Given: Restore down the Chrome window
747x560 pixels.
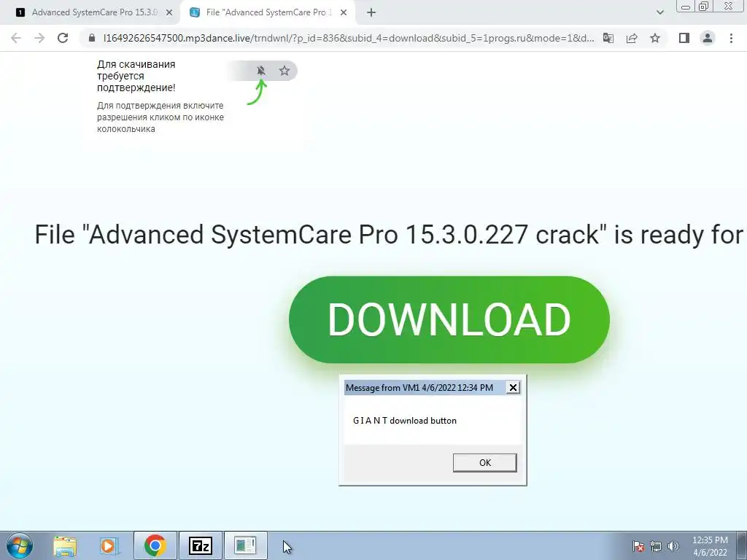Looking at the screenshot, I should [704, 7].
